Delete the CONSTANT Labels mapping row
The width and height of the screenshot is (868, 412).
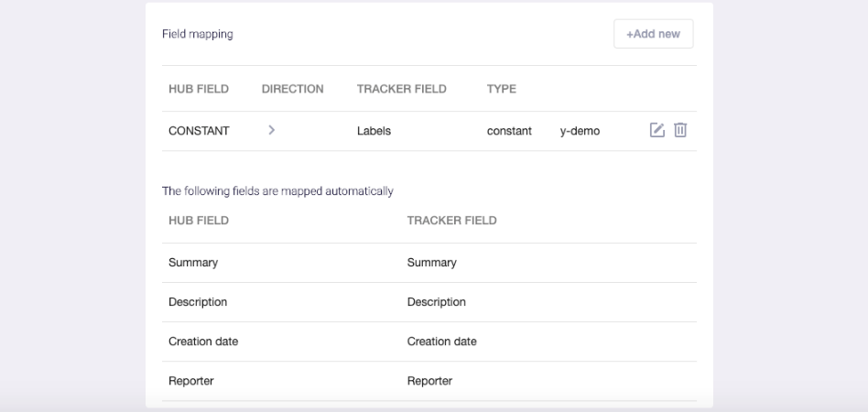pos(680,130)
